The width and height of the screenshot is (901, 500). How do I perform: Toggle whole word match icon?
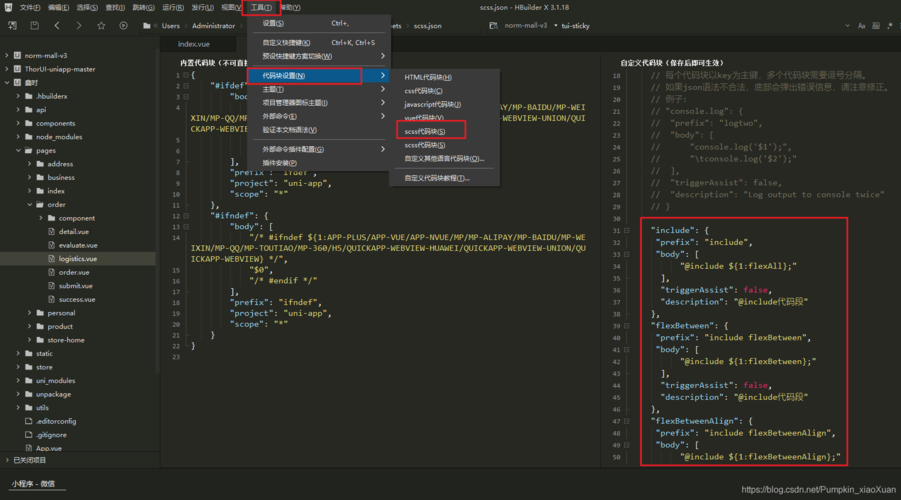[876, 26]
